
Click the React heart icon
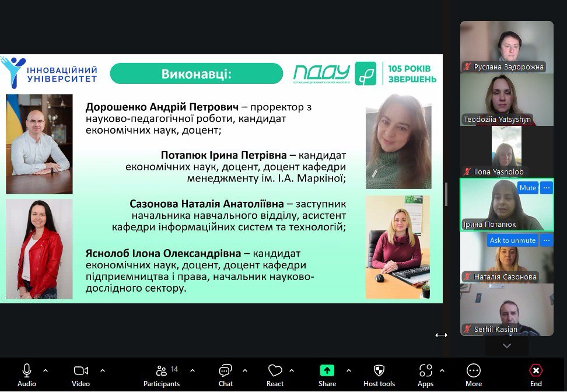(x=275, y=374)
